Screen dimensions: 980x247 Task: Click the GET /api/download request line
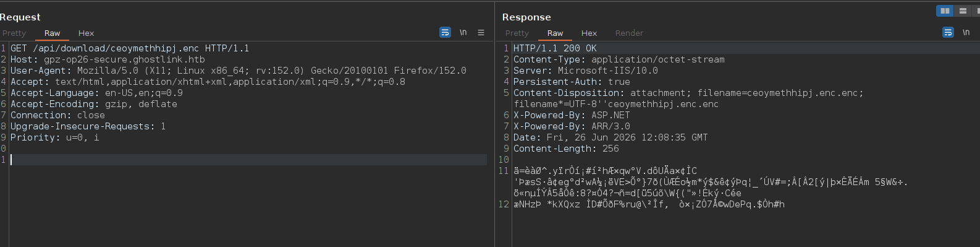point(130,48)
